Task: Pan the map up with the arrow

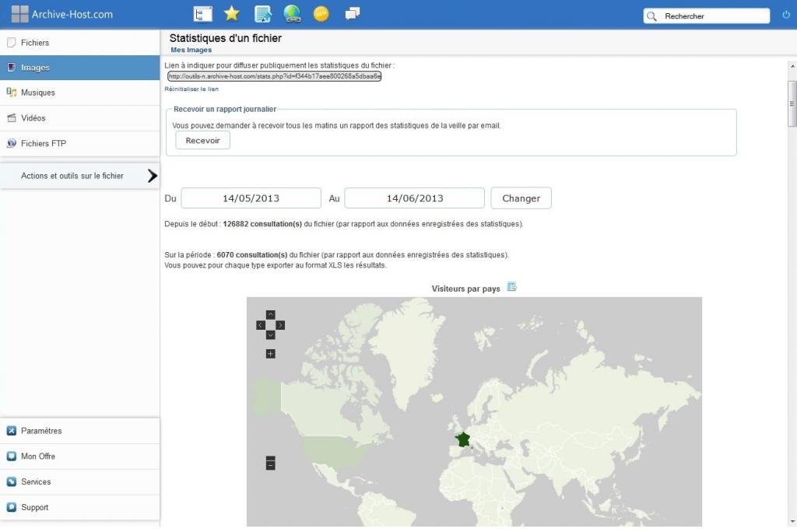Action: point(270,315)
